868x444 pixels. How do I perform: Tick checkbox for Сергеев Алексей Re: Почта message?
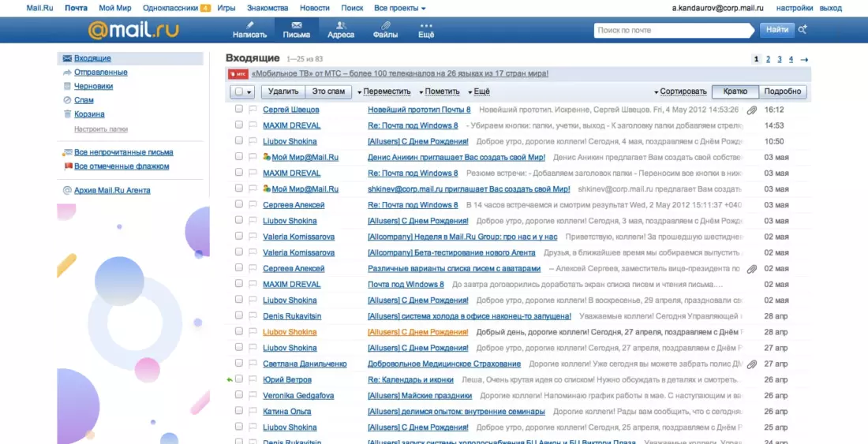point(239,204)
